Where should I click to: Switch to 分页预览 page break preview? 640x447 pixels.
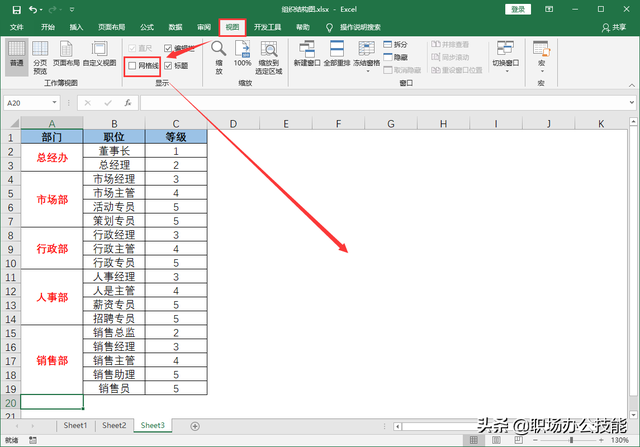(40, 58)
